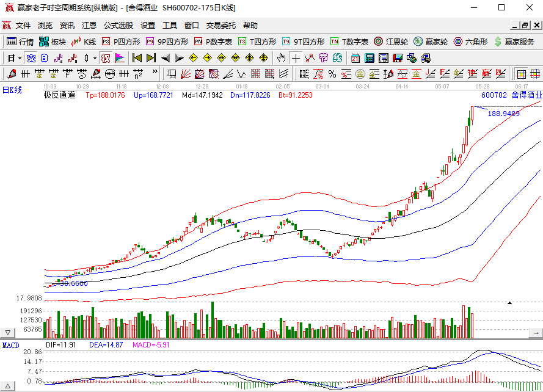
Task: Open the P数字表 tool
Action: 213,42
